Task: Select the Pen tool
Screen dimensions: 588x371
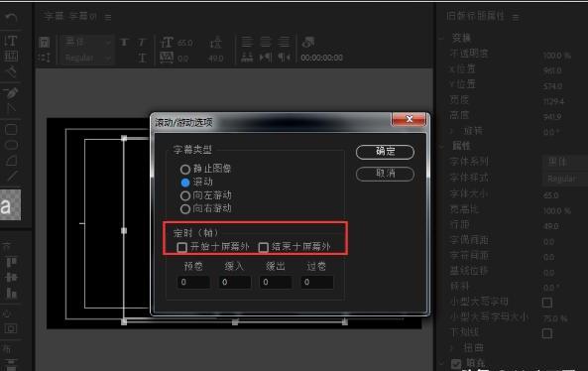Action: coord(11,93)
